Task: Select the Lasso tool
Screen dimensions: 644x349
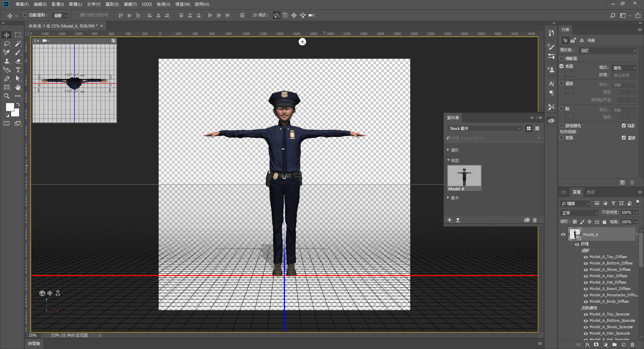Action: tap(7, 44)
